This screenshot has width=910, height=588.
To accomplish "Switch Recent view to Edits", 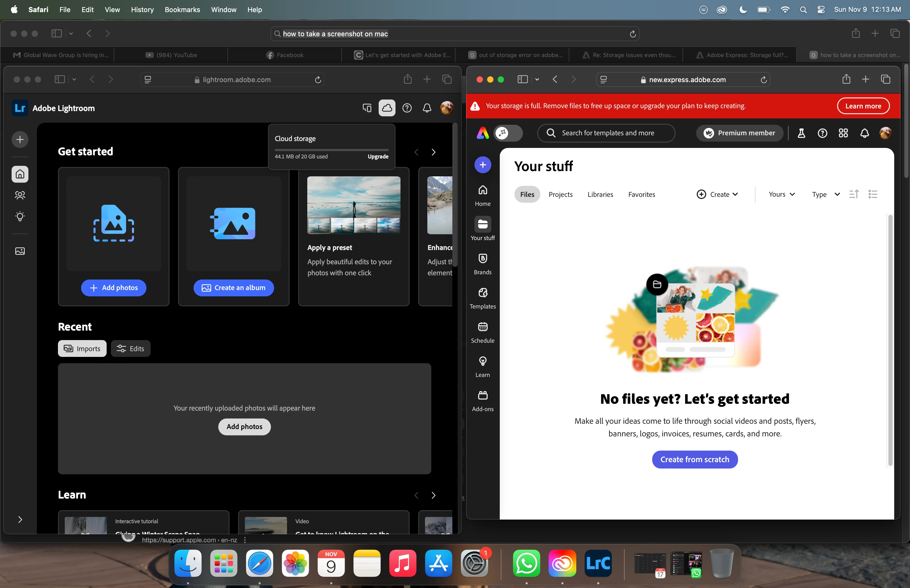I will pyautogui.click(x=131, y=348).
